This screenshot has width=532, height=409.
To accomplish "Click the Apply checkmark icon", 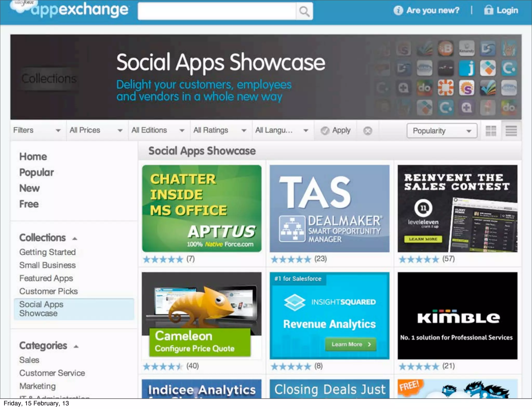I will click(x=325, y=131).
